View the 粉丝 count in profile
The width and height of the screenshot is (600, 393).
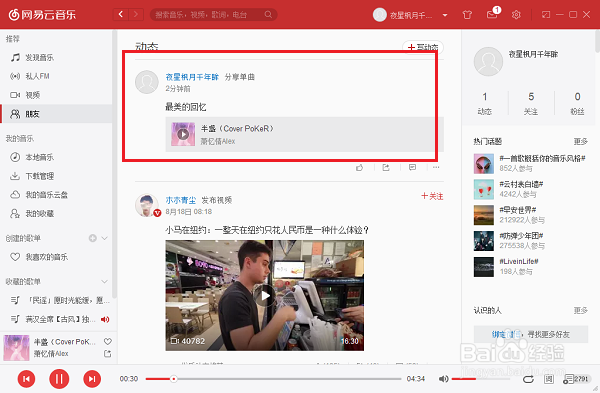coord(577,103)
